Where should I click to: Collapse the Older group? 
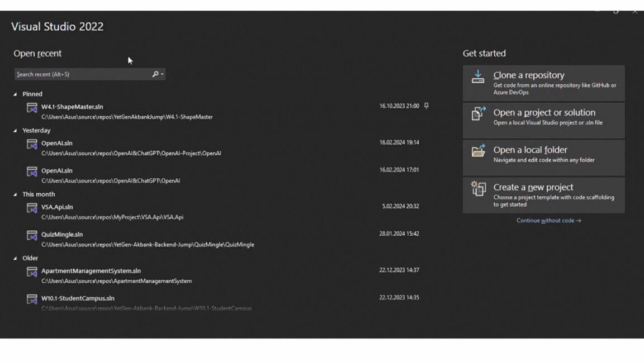pos(15,259)
